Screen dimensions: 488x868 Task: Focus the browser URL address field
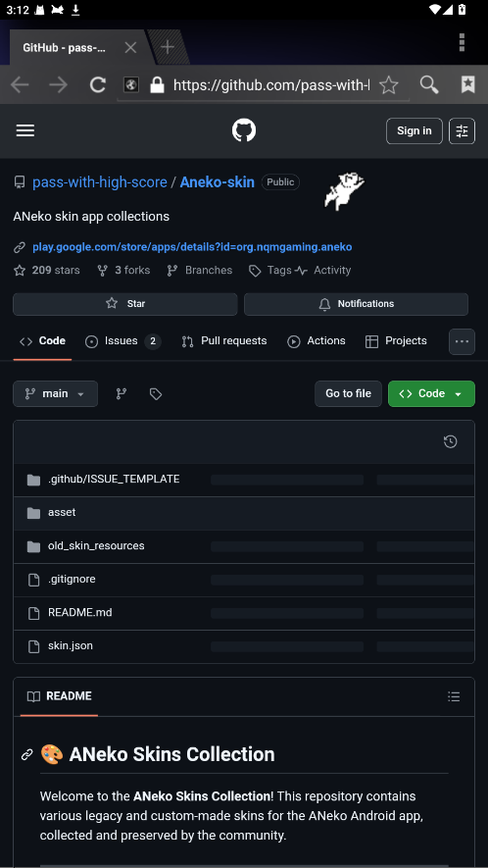[x=271, y=84]
